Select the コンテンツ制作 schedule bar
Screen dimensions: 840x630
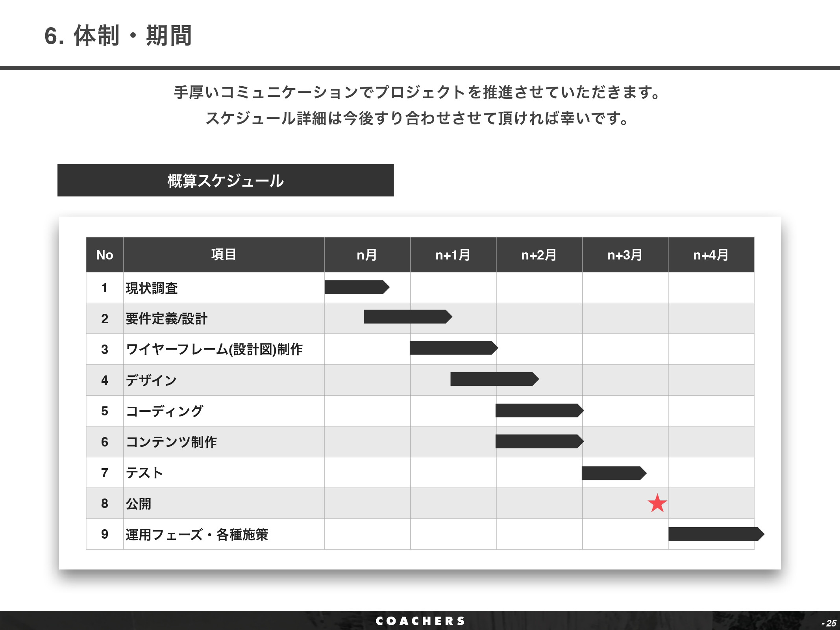[x=539, y=441]
